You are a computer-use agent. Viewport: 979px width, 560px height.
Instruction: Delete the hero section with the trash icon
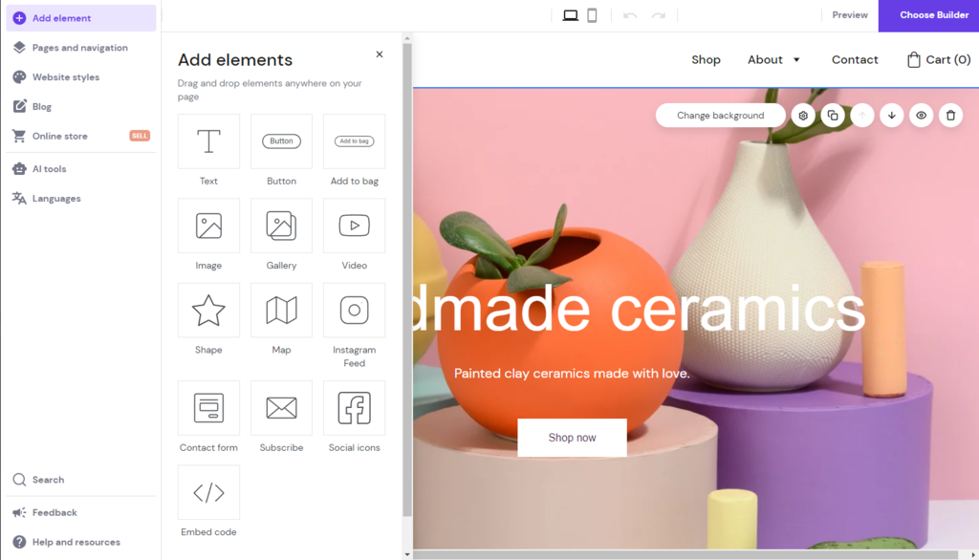pos(950,115)
